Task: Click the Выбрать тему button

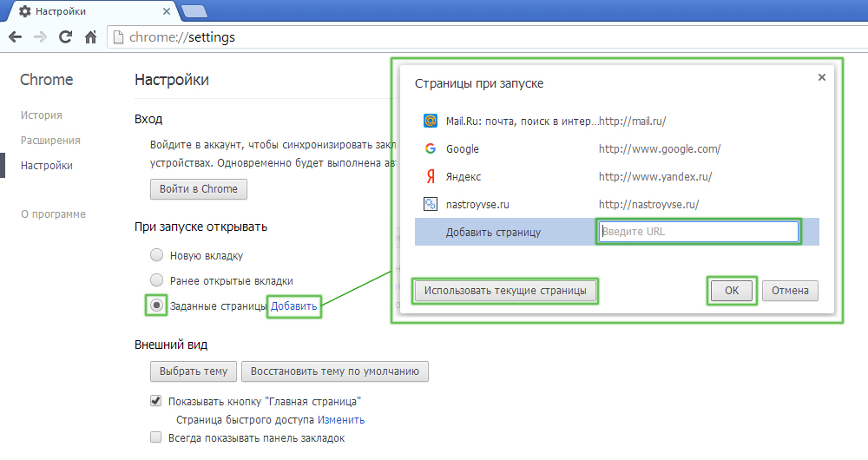Action: [x=194, y=371]
